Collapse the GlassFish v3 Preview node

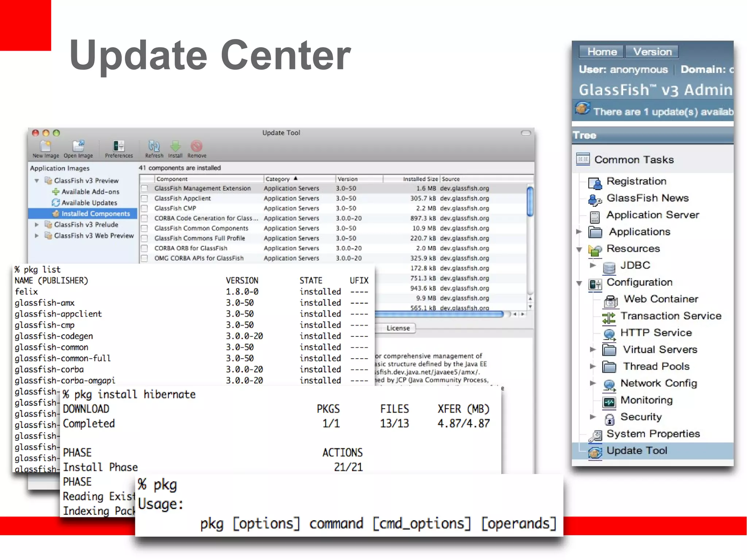point(37,181)
